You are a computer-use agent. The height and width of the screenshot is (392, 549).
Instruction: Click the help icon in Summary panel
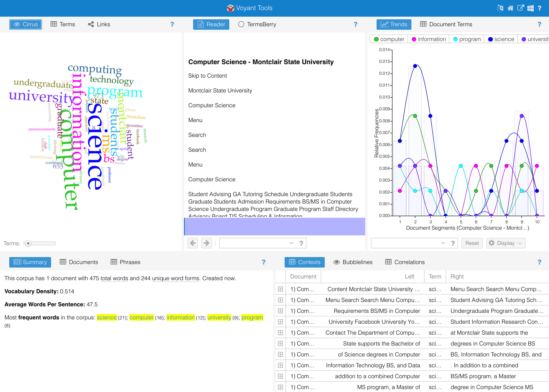pos(264,262)
